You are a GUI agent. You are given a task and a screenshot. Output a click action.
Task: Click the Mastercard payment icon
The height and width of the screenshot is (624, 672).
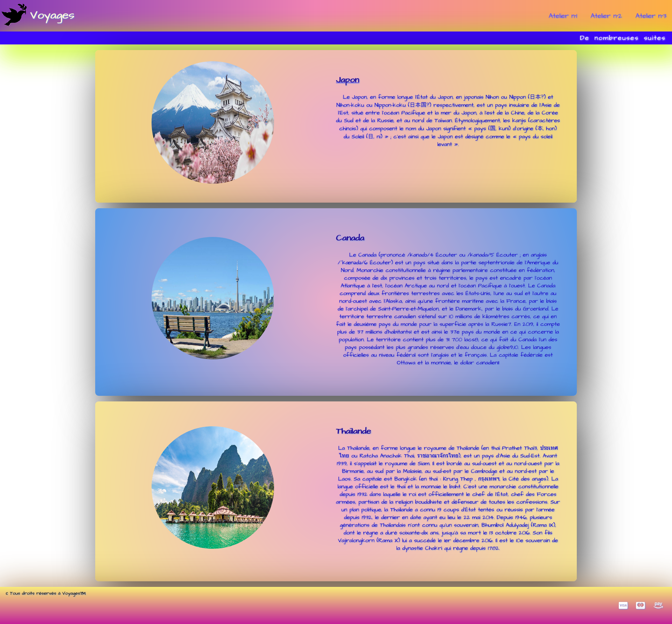click(x=640, y=605)
